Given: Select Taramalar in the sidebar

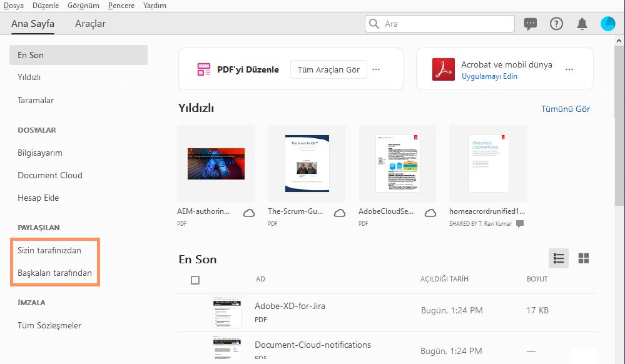Looking at the screenshot, I should click(x=36, y=100).
